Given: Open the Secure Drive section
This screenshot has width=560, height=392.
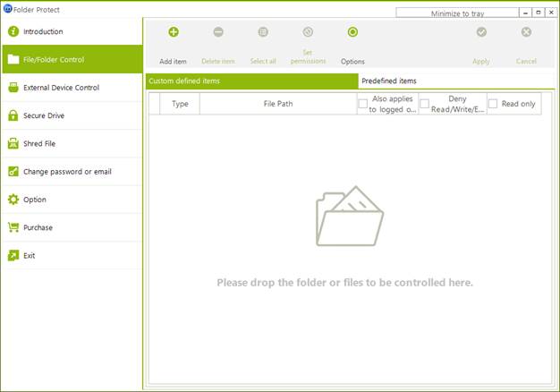Looking at the screenshot, I should pos(72,115).
